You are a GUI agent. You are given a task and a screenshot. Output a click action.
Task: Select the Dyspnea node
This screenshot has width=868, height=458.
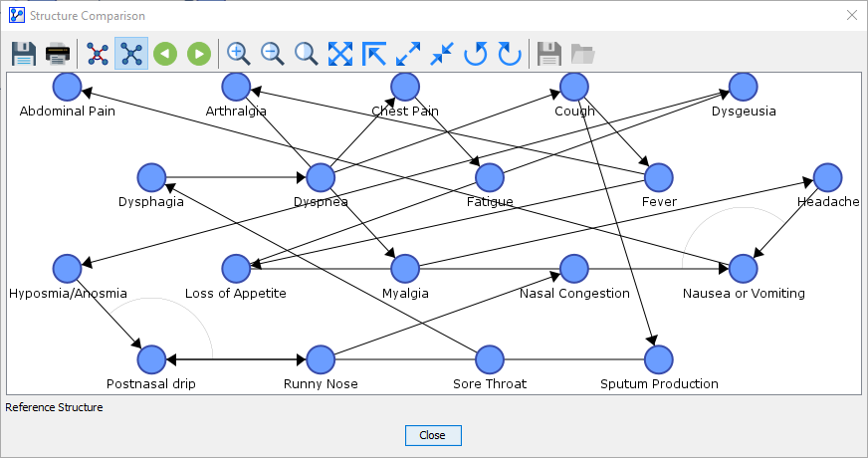pos(321,178)
